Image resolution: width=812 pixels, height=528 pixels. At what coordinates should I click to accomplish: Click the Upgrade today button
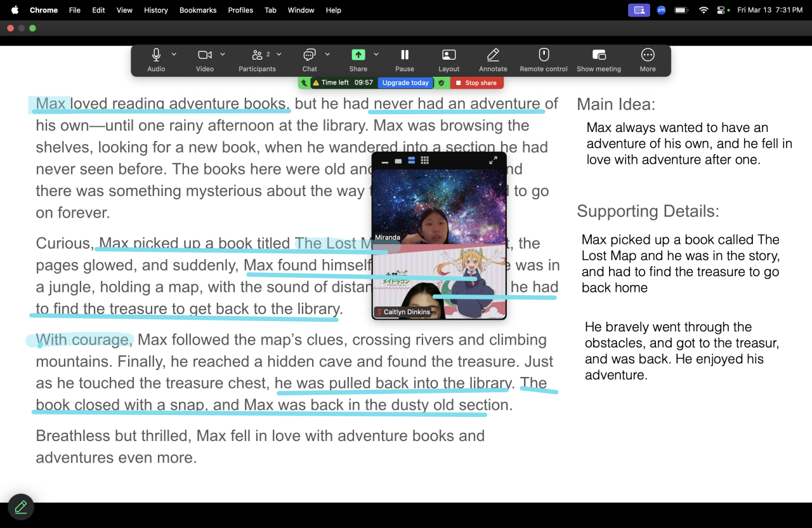coord(405,83)
